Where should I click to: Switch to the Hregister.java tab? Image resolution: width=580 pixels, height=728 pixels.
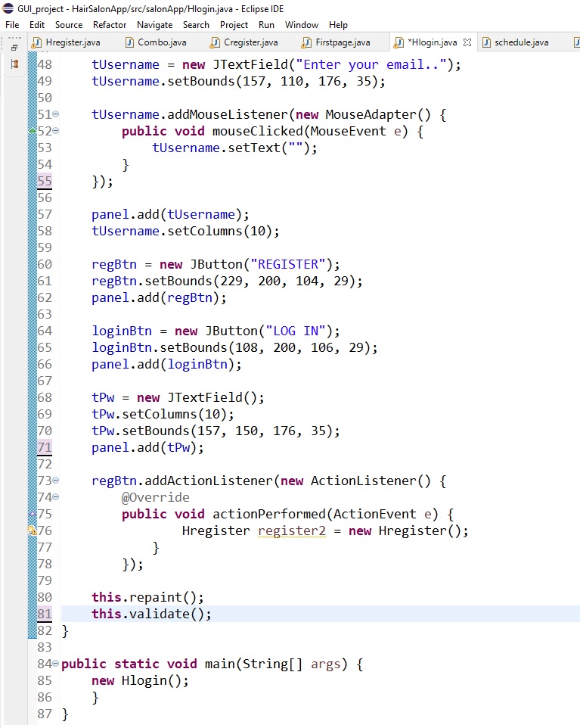pos(66,42)
